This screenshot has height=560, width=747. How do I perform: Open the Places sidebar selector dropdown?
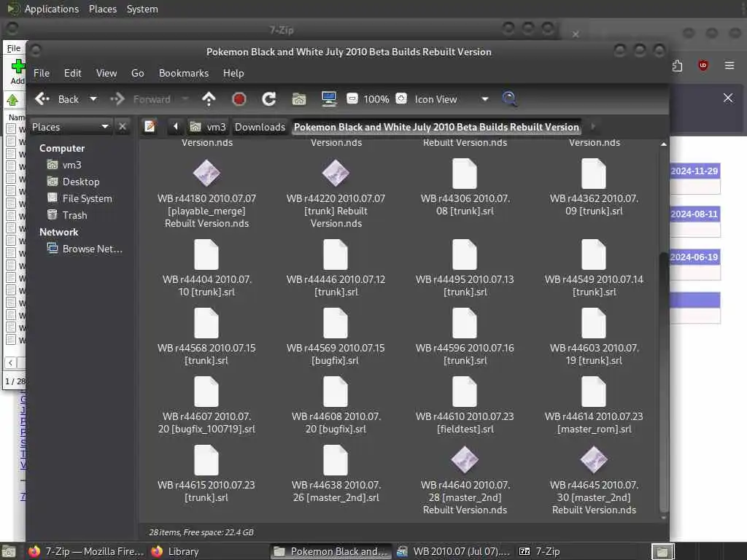tap(71, 127)
